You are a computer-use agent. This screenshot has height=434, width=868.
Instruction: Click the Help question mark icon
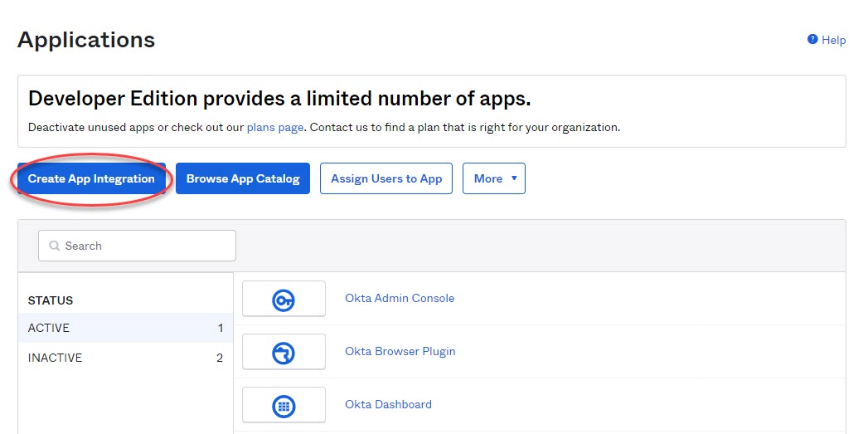click(812, 39)
